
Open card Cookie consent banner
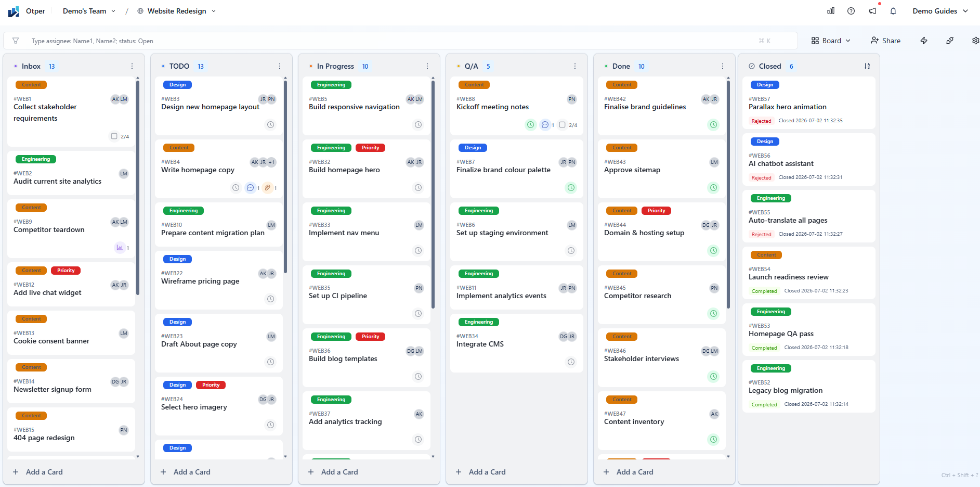(71, 333)
